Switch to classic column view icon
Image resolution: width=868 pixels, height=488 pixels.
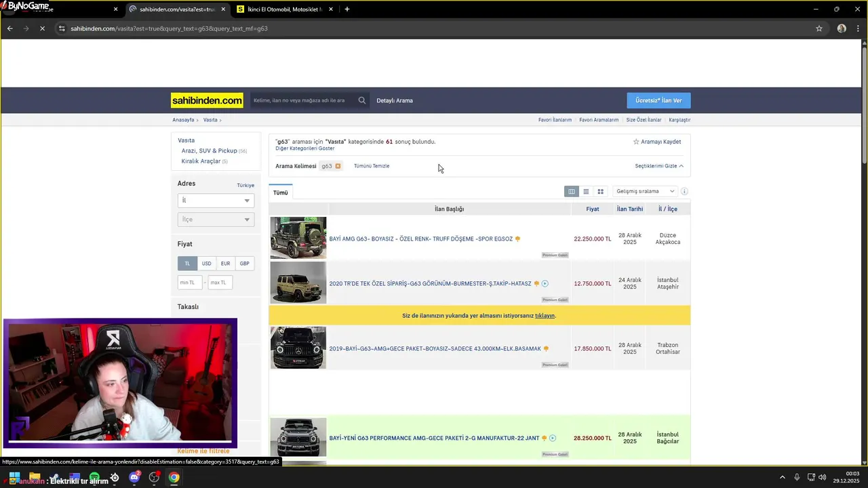tap(572, 191)
